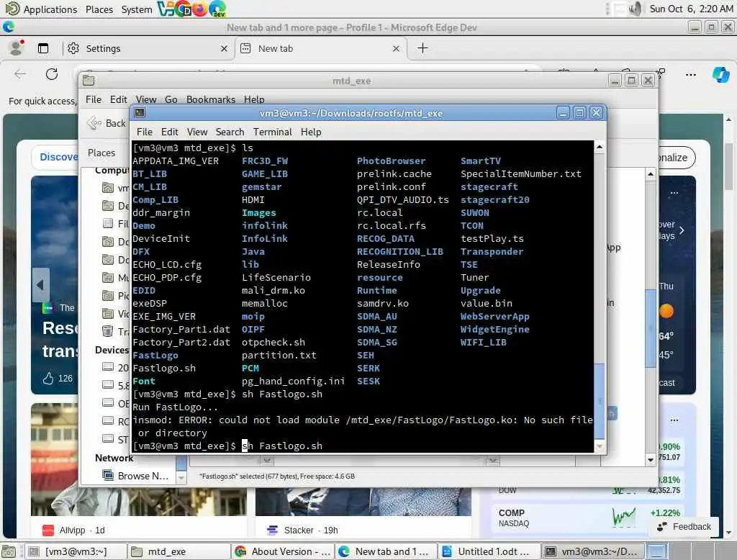This screenshot has width=737, height=560.
Task: Select Trash icon in file manager sidebar
Action: click(x=108, y=331)
